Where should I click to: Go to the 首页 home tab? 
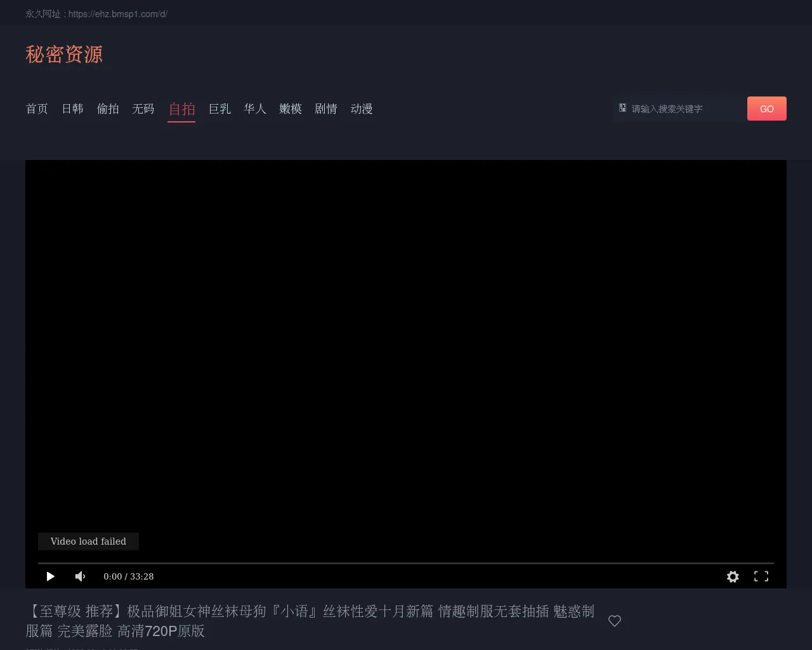(x=37, y=109)
